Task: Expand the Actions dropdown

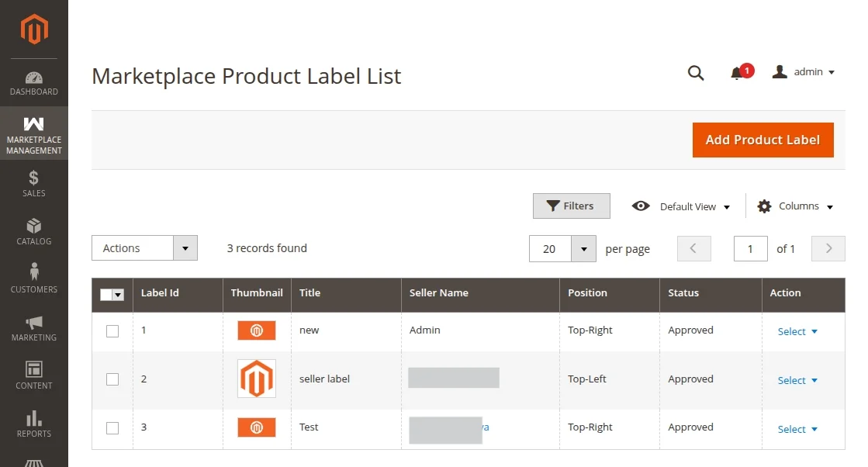Action: pos(144,248)
